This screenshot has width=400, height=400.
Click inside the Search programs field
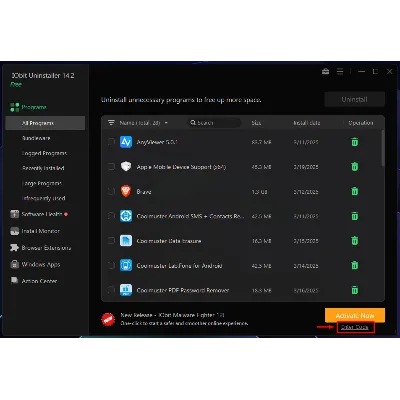pos(214,123)
